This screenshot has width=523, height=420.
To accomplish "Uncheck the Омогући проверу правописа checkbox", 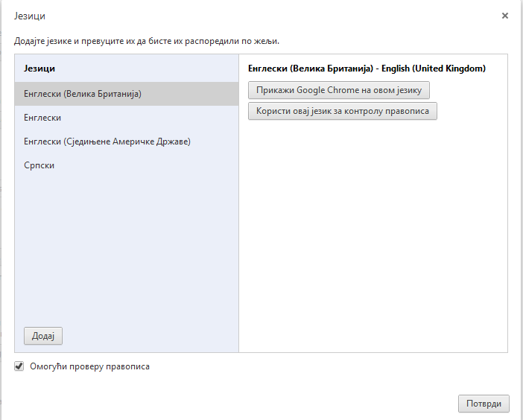I will [x=19, y=366].
